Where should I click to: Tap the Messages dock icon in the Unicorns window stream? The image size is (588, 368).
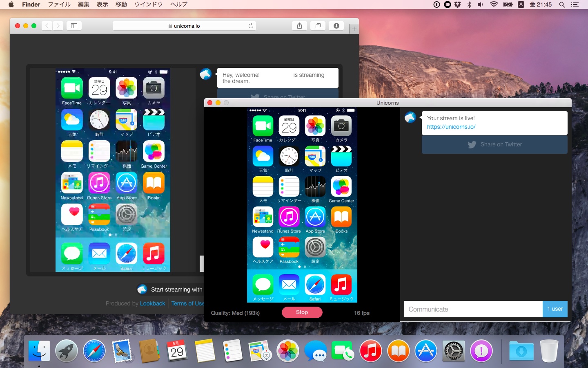[263, 285]
